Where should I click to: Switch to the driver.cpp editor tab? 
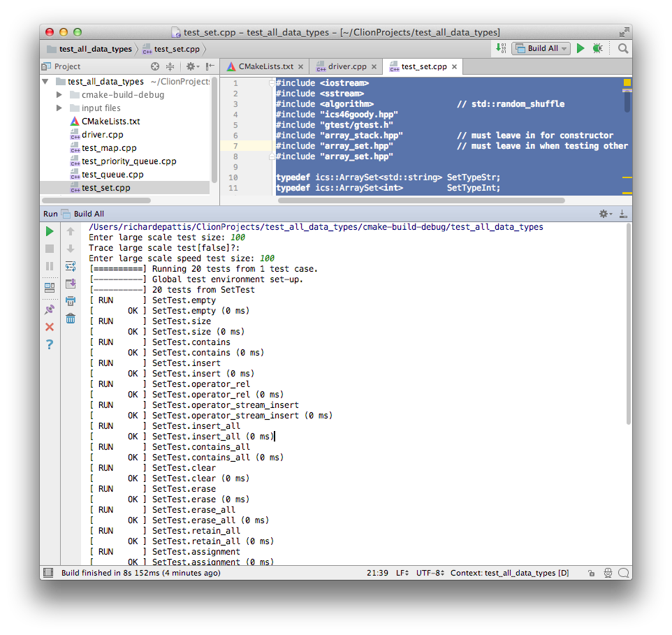pos(346,66)
